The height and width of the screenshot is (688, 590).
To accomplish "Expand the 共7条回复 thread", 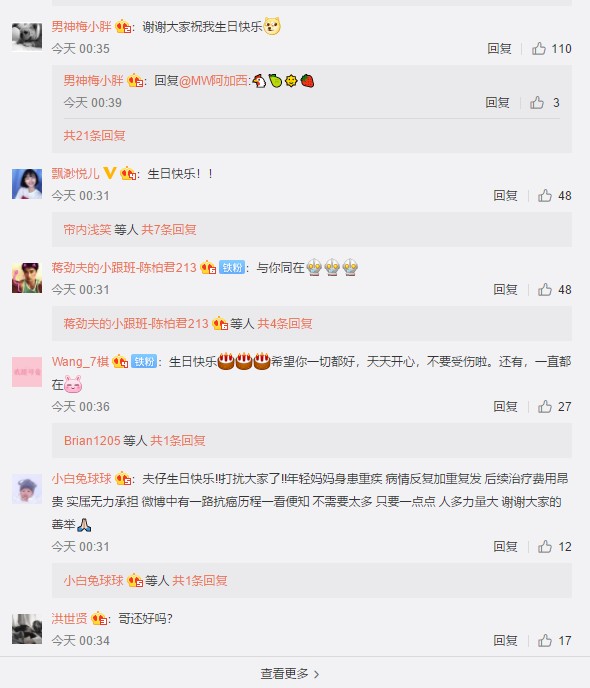I will [168, 229].
